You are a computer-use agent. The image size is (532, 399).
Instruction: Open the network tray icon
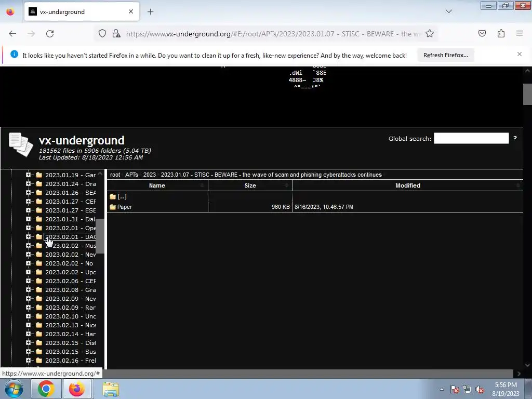[x=467, y=389]
